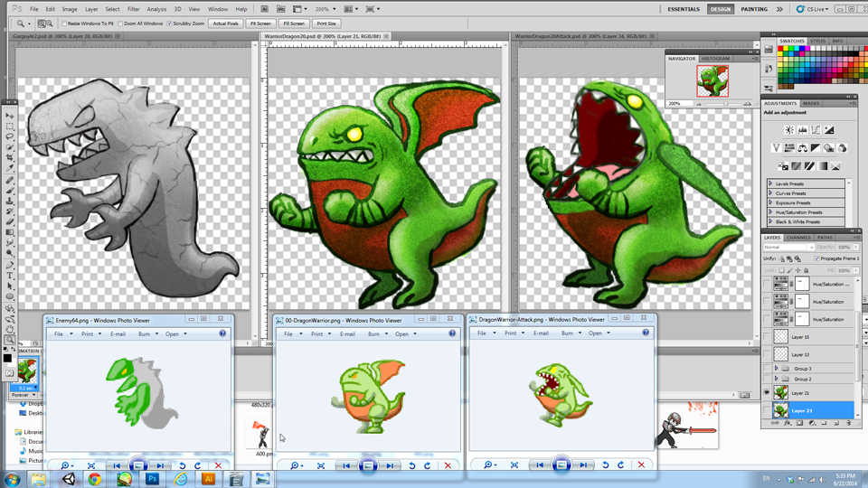Add a Vibrance adjustment

tap(777, 148)
